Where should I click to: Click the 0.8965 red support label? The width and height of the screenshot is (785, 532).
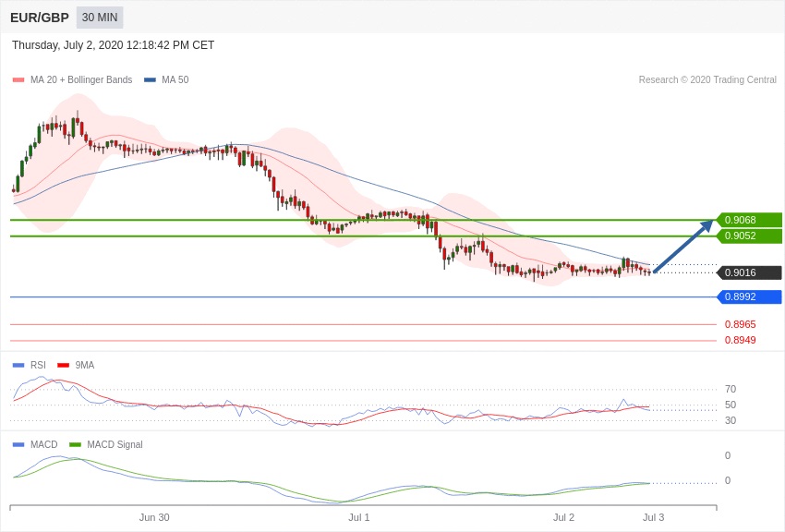(x=740, y=324)
